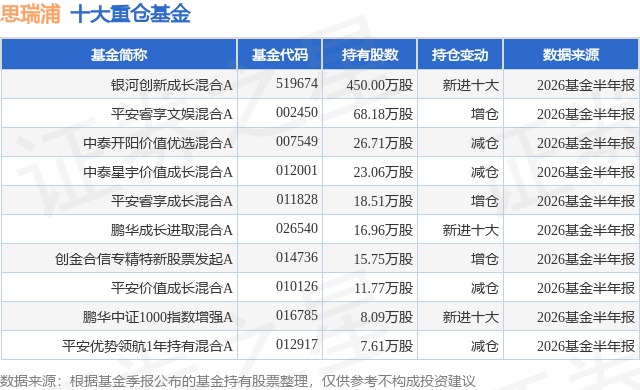The image size is (640, 390).
Task: Click 新进十大 in the 鹏华中证1000指数增强A row
Action: (471, 317)
